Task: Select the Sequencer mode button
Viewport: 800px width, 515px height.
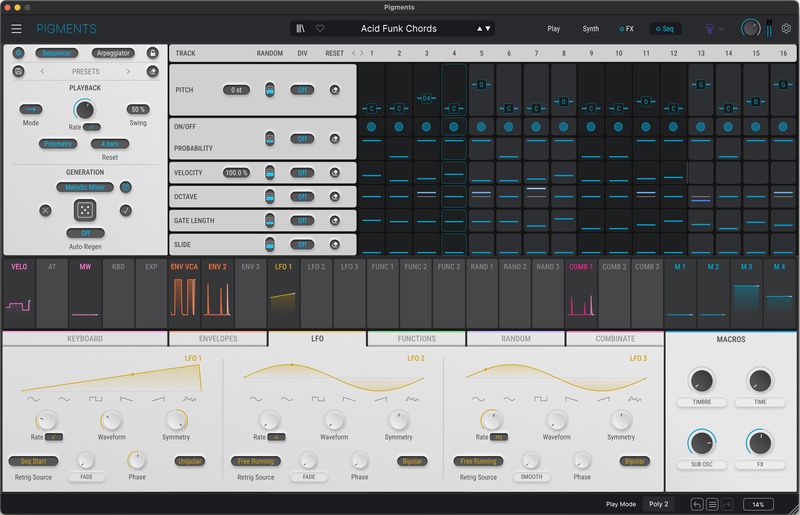Action: (x=57, y=53)
